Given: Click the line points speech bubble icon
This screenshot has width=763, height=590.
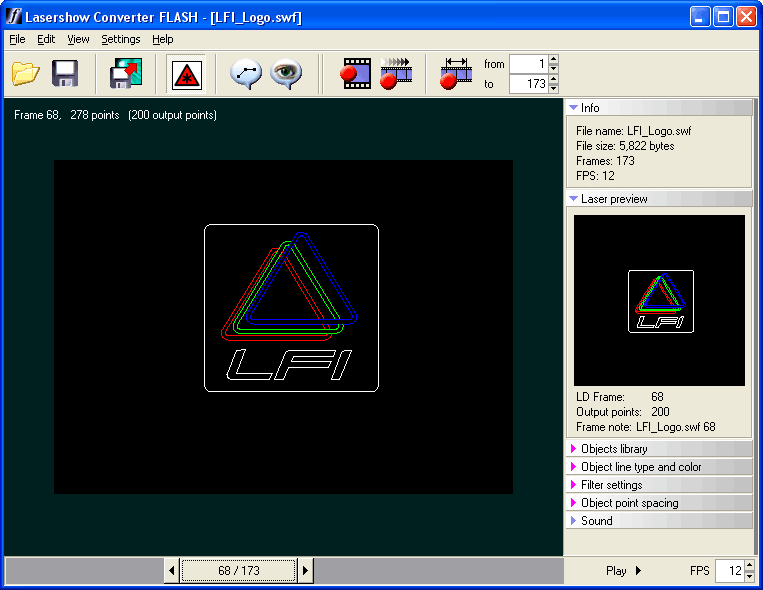Looking at the screenshot, I should click(x=246, y=74).
